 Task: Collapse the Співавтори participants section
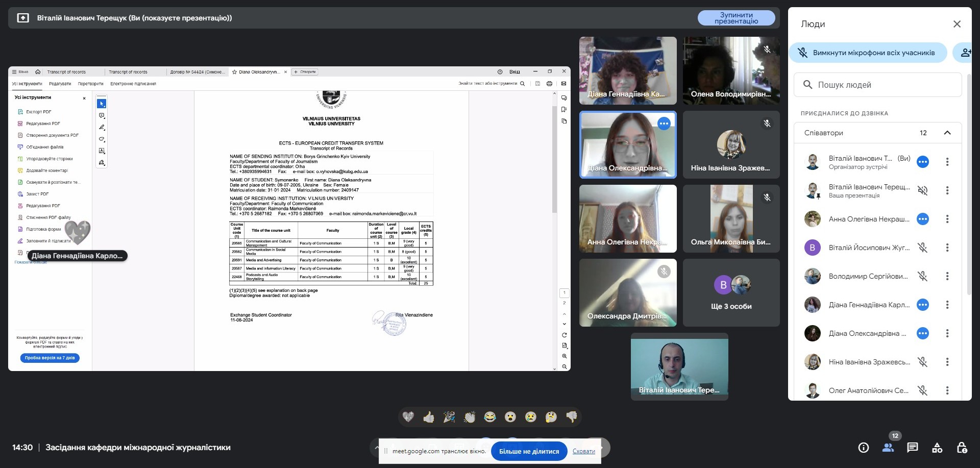[x=947, y=133]
